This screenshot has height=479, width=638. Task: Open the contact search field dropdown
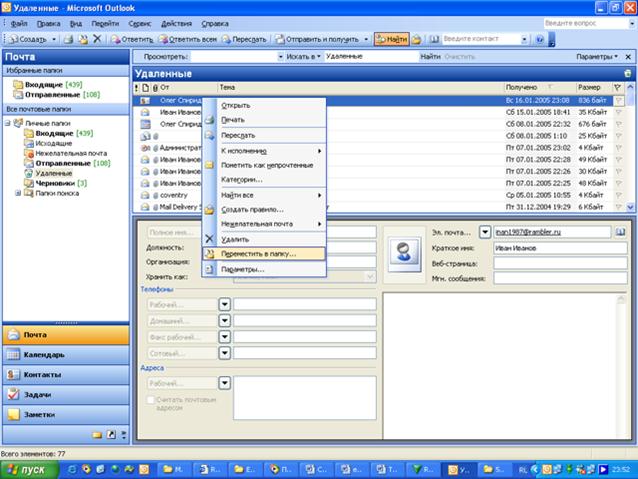click(x=524, y=39)
